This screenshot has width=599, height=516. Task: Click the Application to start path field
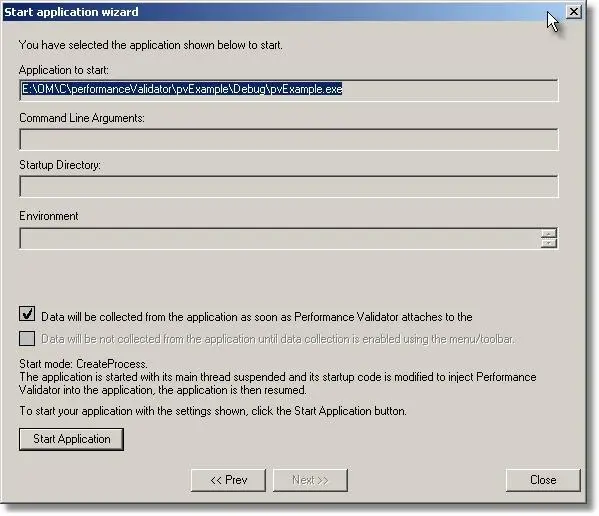(x=289, y=90)
